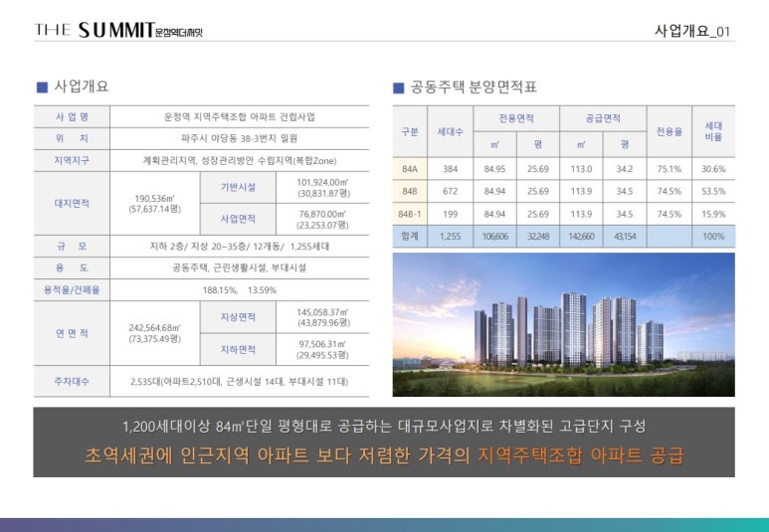Click the 주차대수 row label

point(72,381)
